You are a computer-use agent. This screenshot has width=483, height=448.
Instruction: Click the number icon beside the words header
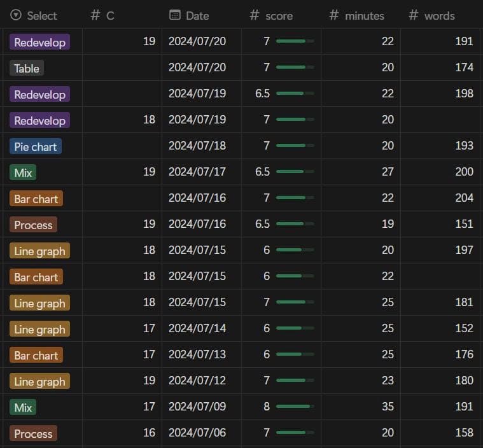(x=414, y=15)
